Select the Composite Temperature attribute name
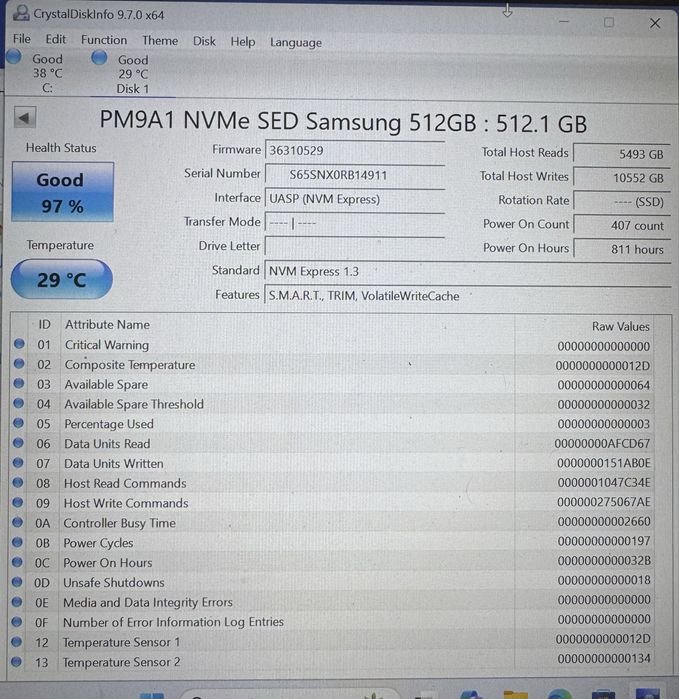This screenshot has height=699, width=679. [x=130, y=365]
